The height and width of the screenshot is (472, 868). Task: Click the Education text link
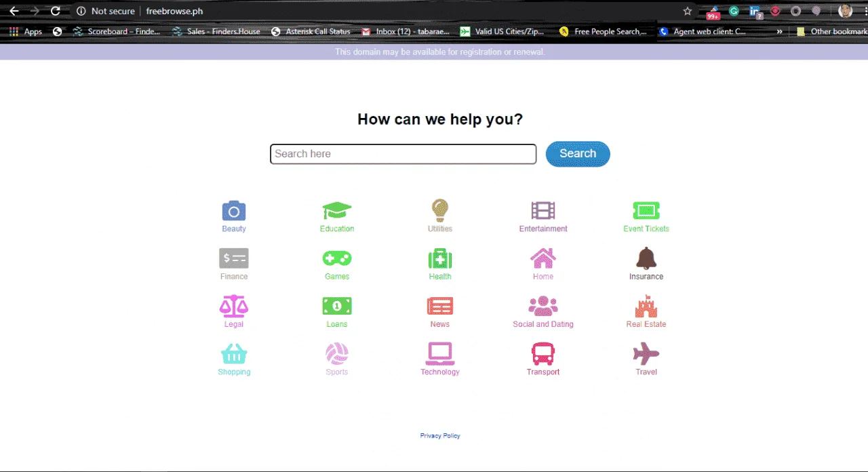pos(337,229)
